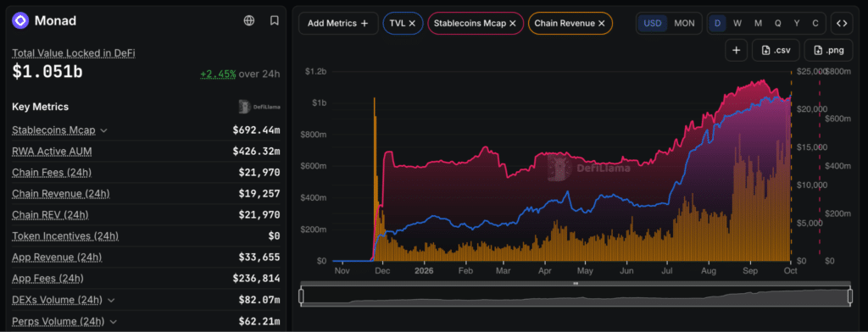Click the RWA Active AUM label
This screenshot has width=868, height=332.
pos(52,151)
